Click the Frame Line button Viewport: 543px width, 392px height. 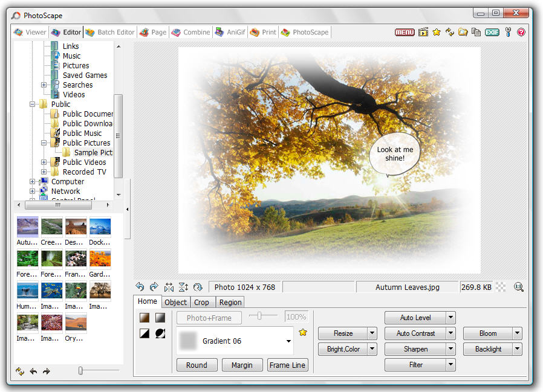point(288,365)
